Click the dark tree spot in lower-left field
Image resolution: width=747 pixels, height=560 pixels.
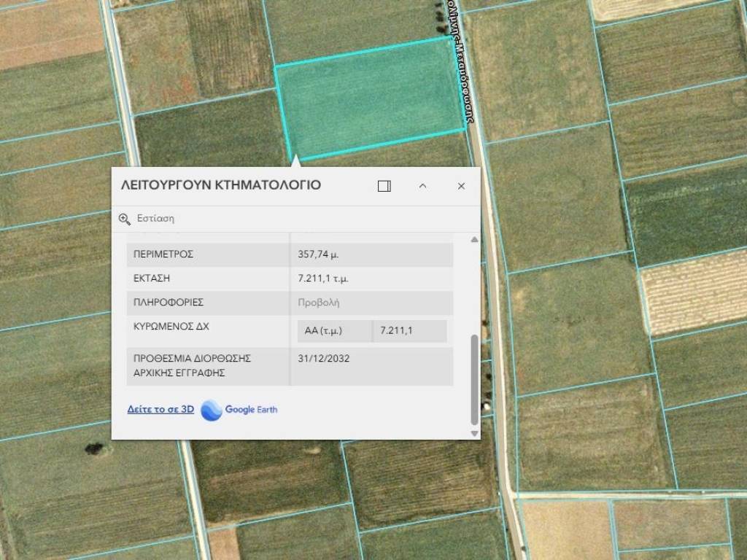93,448
